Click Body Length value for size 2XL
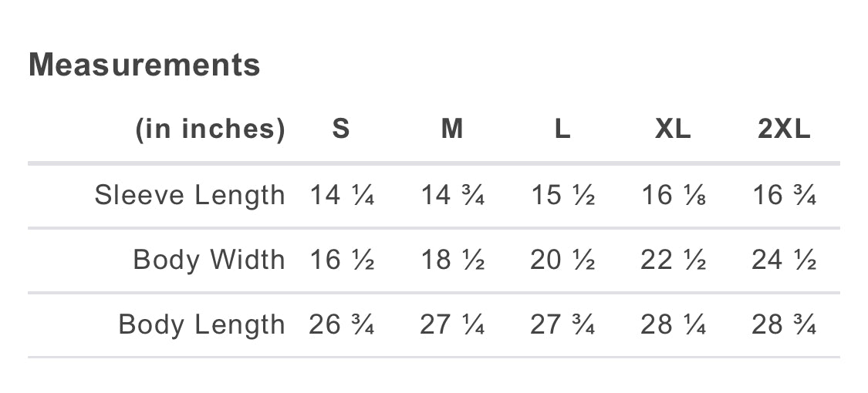The image size is (868, 393). pos(784,324)
